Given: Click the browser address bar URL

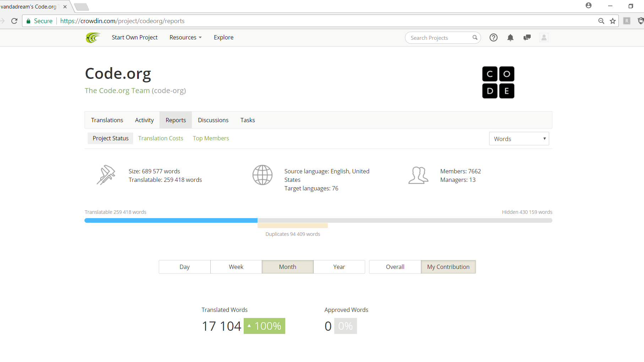Looking at the screenshot, I should pyautogui.click(x=122, y=21).
